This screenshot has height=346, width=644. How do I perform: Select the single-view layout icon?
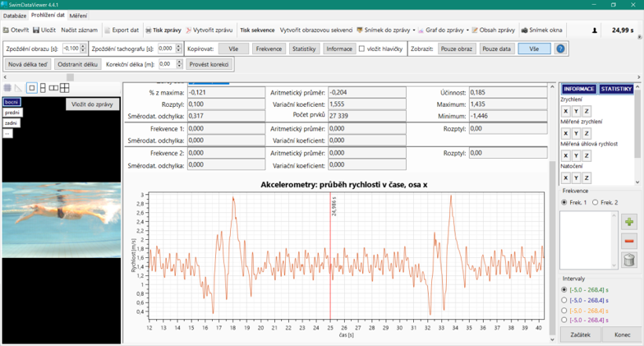coord(32,88)
